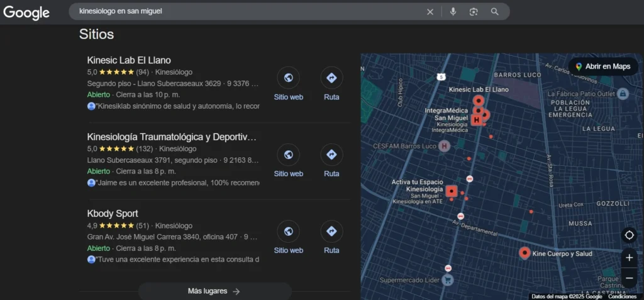Click the Route 5 highway shield on map
The height and width of the screenshot is (300, 644).
pos(441,77)
